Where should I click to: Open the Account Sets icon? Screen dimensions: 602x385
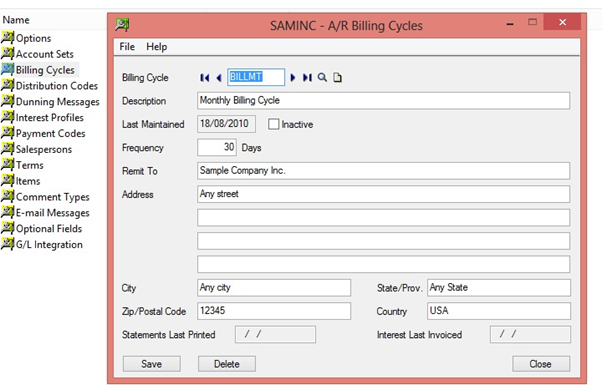click(7, 53)
